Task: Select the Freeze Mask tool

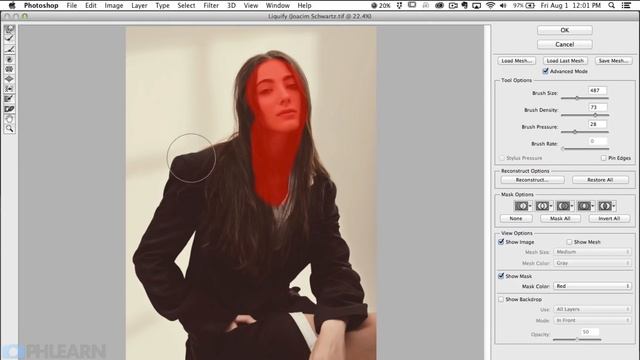Action: pyautogui.click(x=9, y=99)
